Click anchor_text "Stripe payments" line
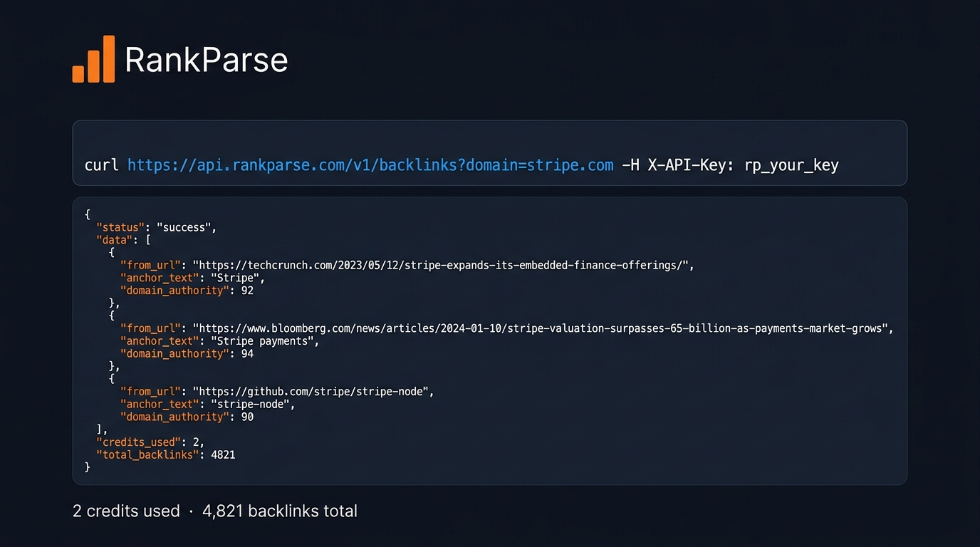 (x=219, y=341)
